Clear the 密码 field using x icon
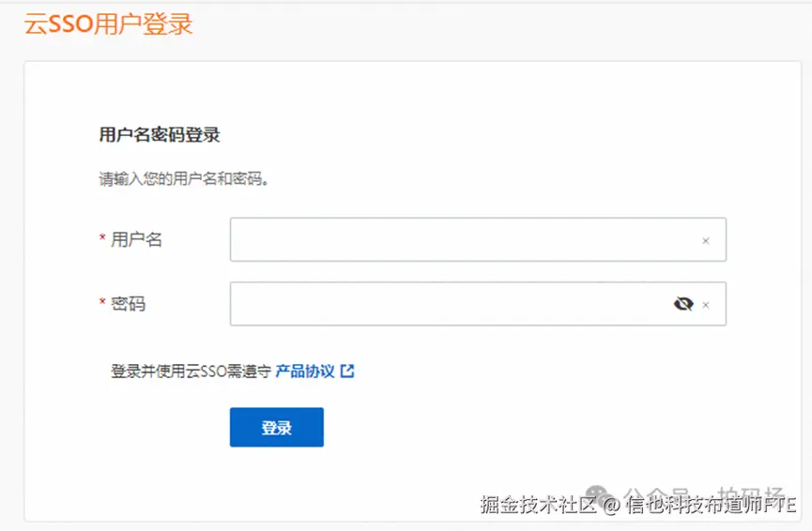This screenshot has height=531, width=812. [x=706, y=305]
